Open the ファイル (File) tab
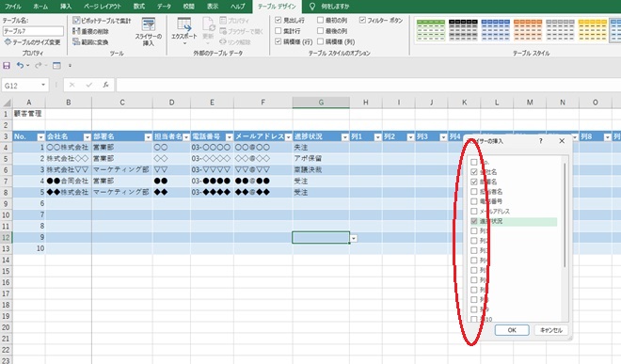Screen dimensions: 621x364 coord(12,7)
